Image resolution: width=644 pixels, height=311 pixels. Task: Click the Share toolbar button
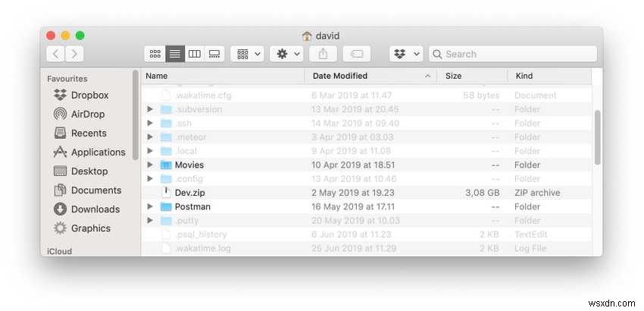(x=324, y=54)
